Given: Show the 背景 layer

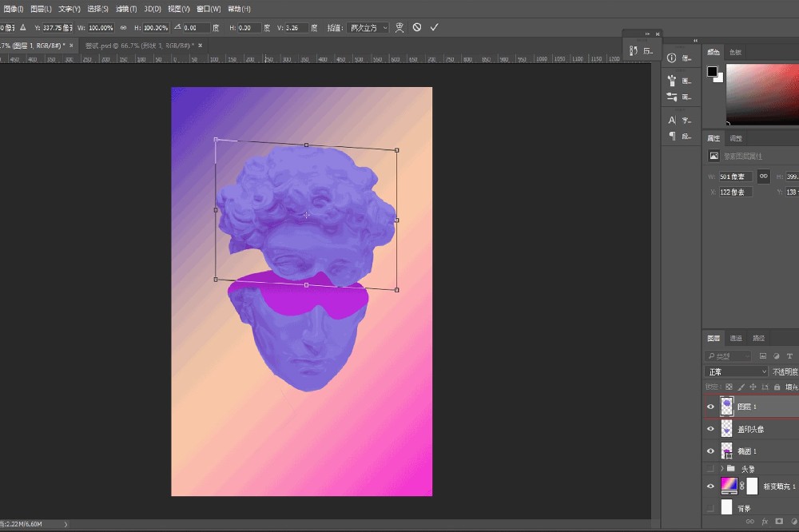Looking at the screenshot, I should tap(710, 508).
